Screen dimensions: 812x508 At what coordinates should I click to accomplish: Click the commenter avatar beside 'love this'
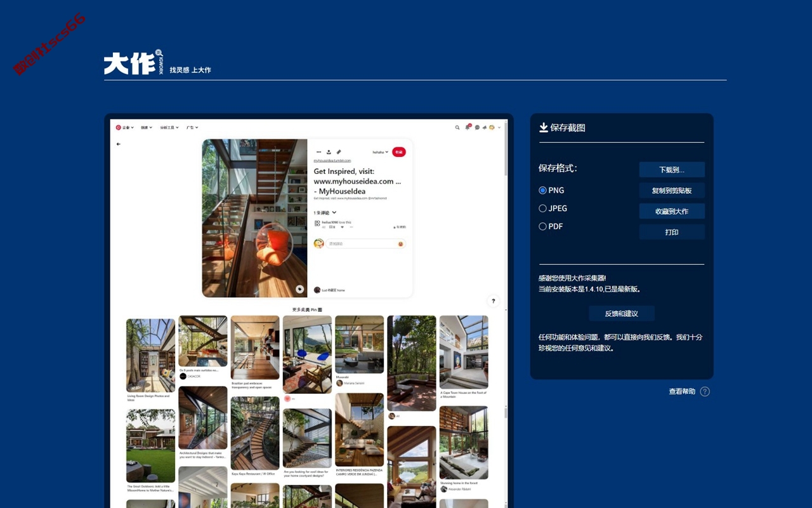(317, 224)
